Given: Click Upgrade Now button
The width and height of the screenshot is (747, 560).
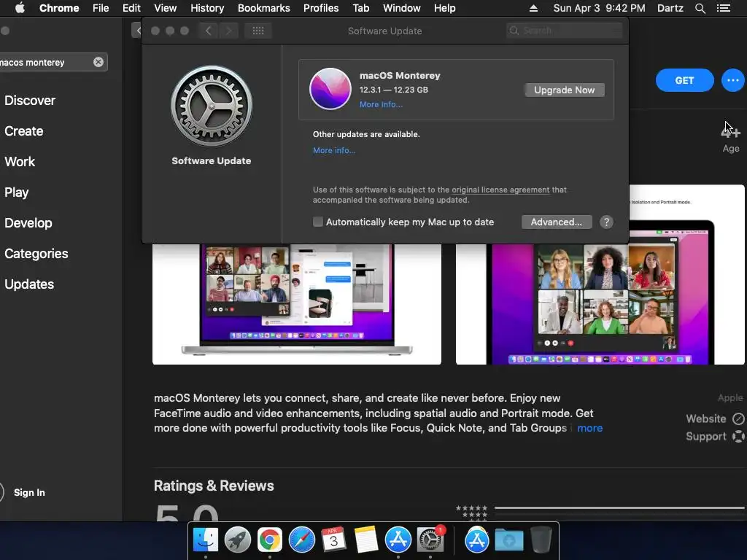Looking at the screenshot, I should [565, 90].
